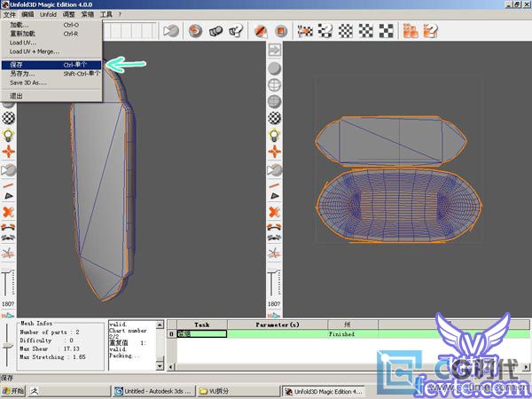Open the 紧缩 menu
The width and height of the screenshot is (532, 399).
(x=87, y=14)
